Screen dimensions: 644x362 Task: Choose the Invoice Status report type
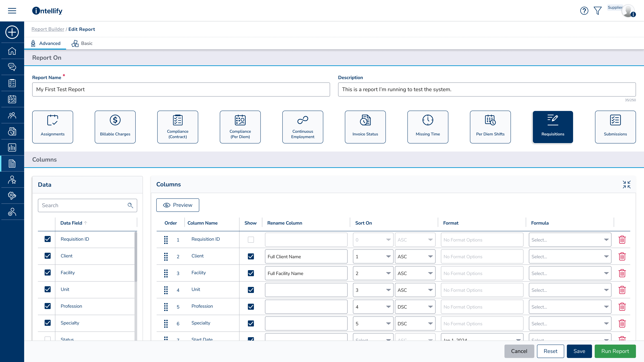[x=365, y=127]
